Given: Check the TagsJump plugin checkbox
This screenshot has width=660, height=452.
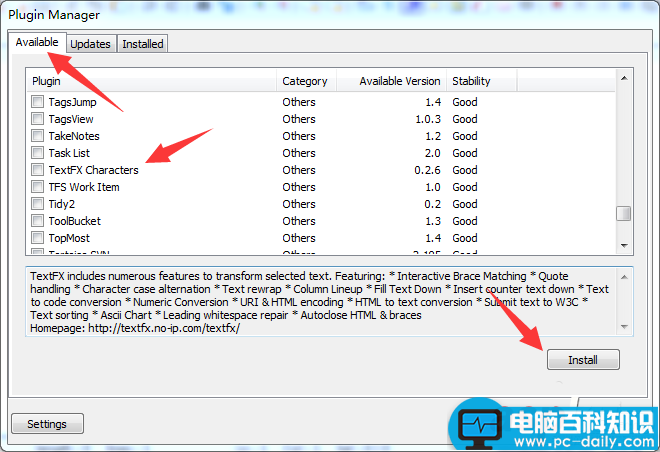Looking at the screenshot, I should [37, 102].
